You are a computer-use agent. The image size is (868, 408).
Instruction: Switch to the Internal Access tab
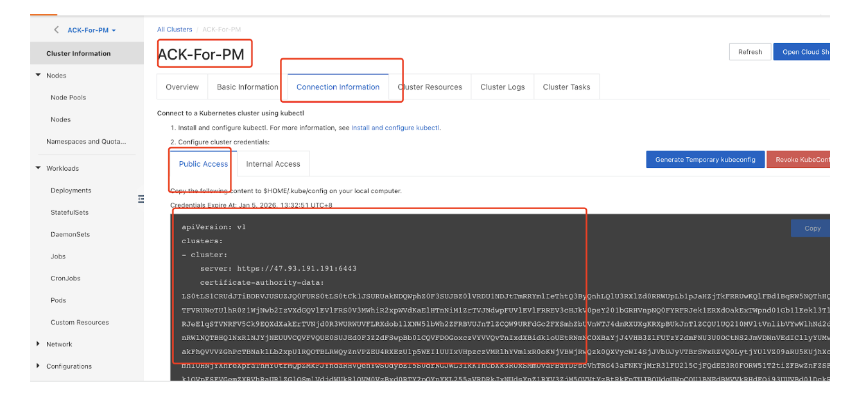pos(273,164)
